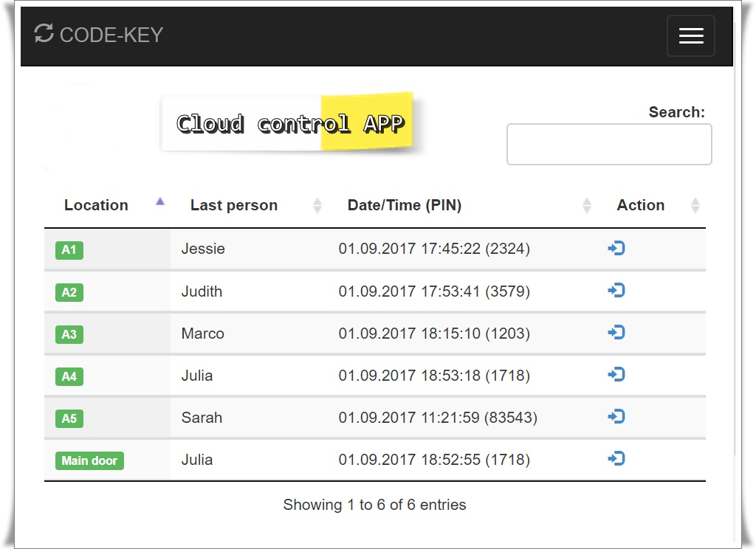Click the action icon for location A4
Screen dimensions: 756x549
(x=616, y=375)
